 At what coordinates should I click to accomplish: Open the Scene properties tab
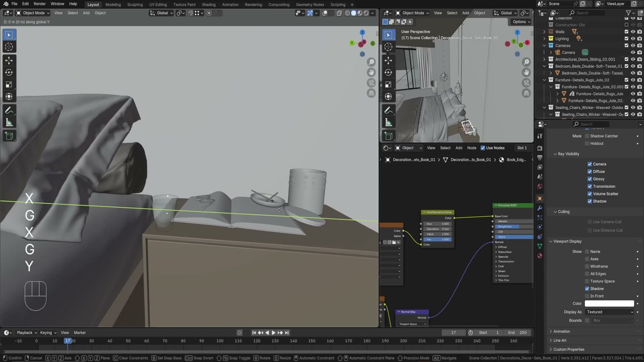pyautogui.click(x=540, y=177)
